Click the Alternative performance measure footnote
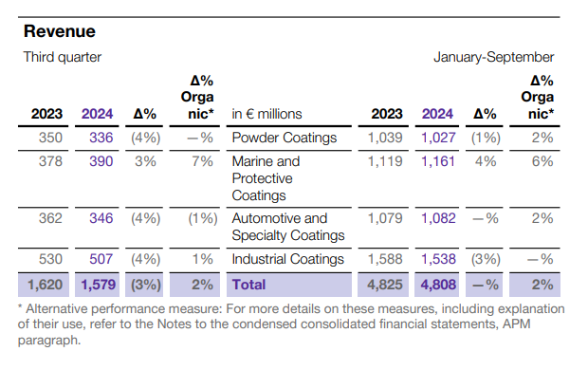 pos(291,324)
